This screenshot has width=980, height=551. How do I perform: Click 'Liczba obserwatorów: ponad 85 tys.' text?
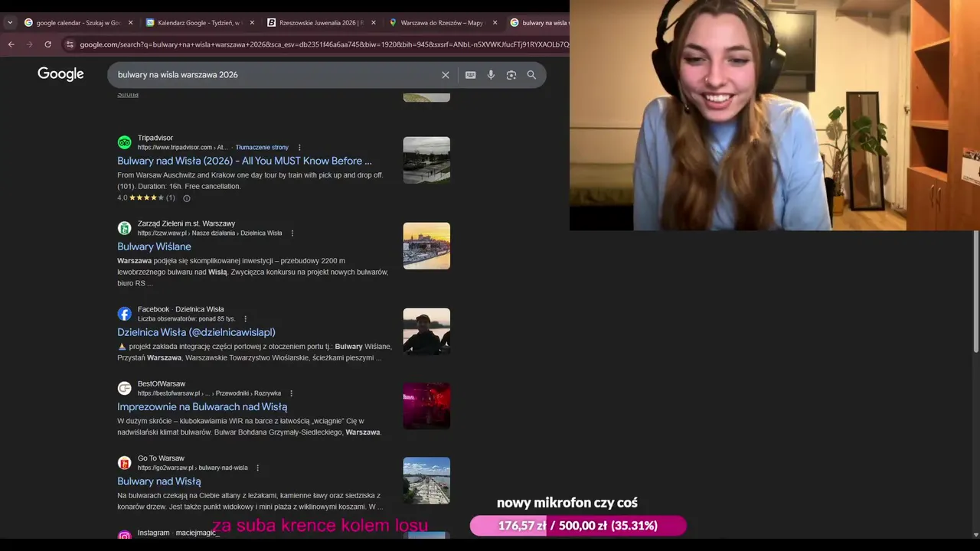[x=186, y=318]
